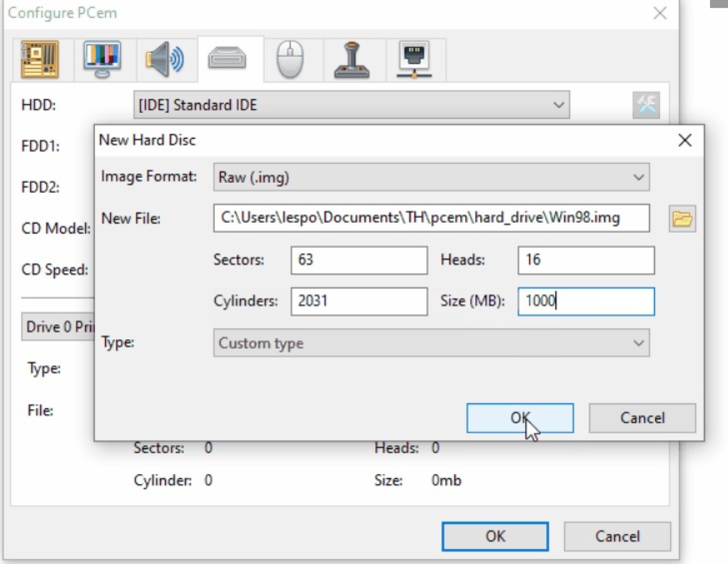Click the HDD configure wrench icon
This screenshot has width=728, height=564.
click(x=647, y=105)
